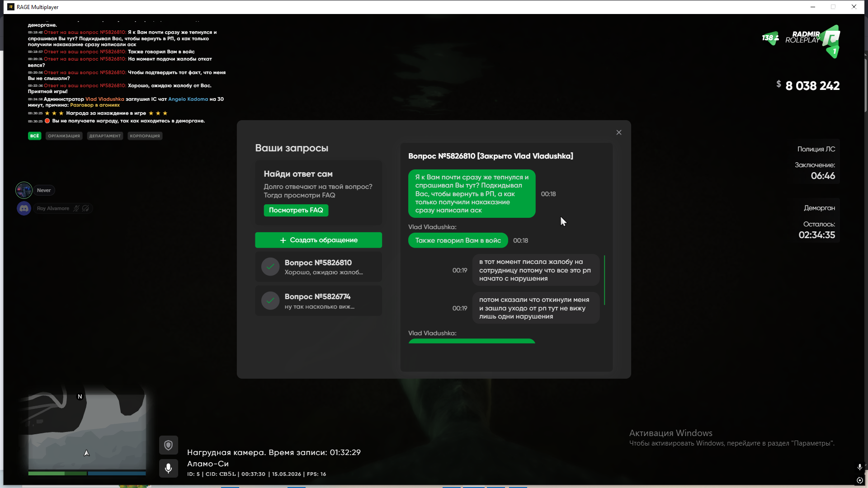Click the shield icon above the microphone
Screen dimensions: 868x488
coord(168,446)
